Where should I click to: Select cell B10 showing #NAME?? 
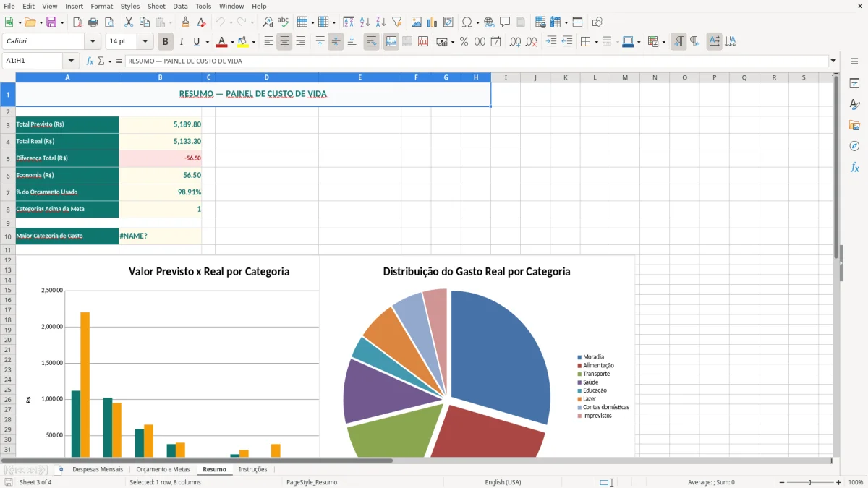click(161, 236)
